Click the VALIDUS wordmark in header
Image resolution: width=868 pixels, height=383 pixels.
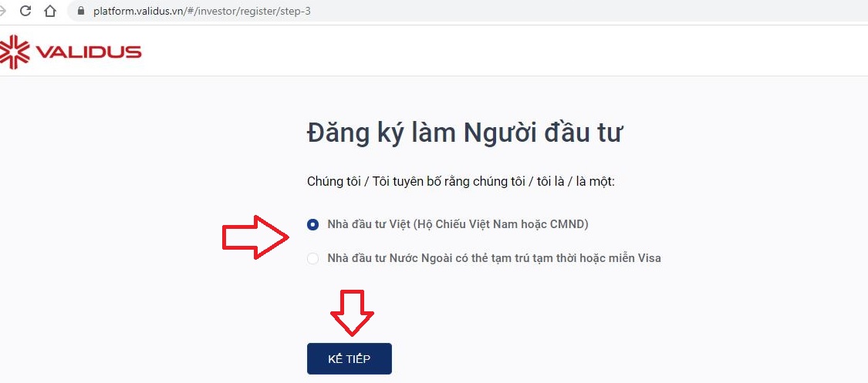click(89, 52)
